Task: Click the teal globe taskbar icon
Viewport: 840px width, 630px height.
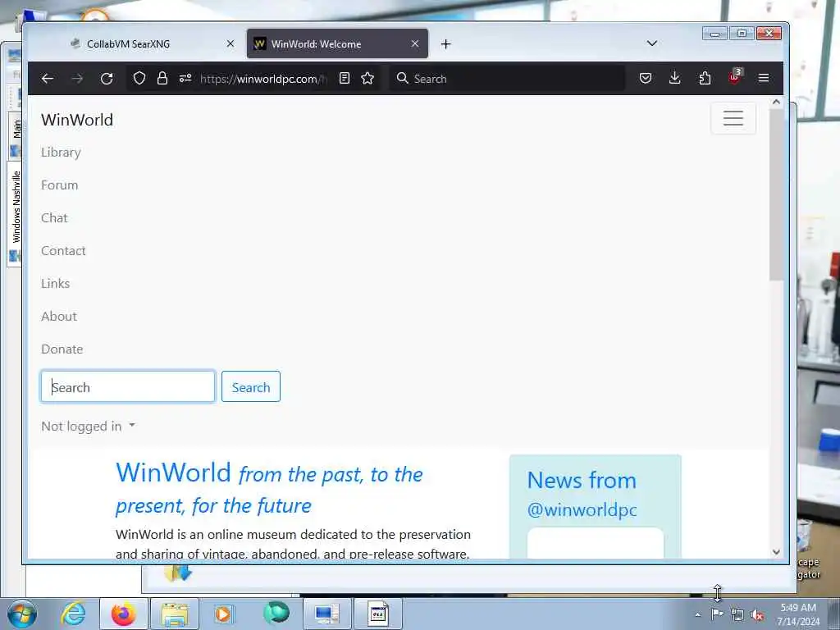Action: (276, 614)
